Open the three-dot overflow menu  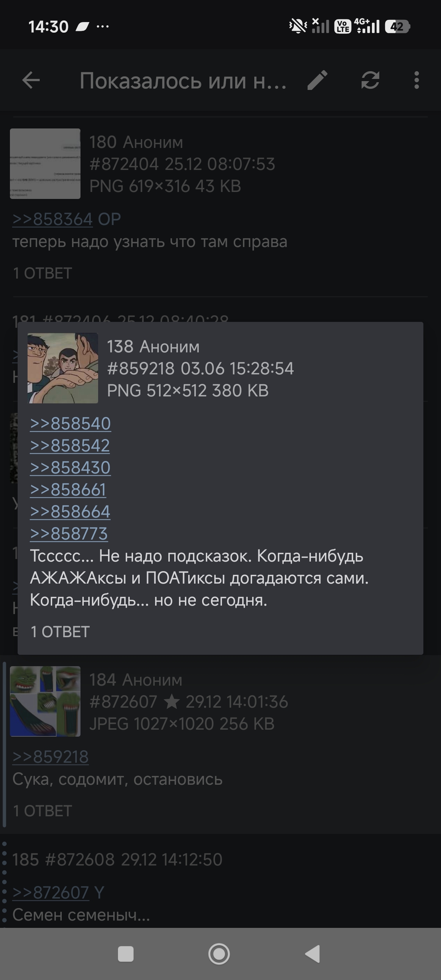coord(417,80)
